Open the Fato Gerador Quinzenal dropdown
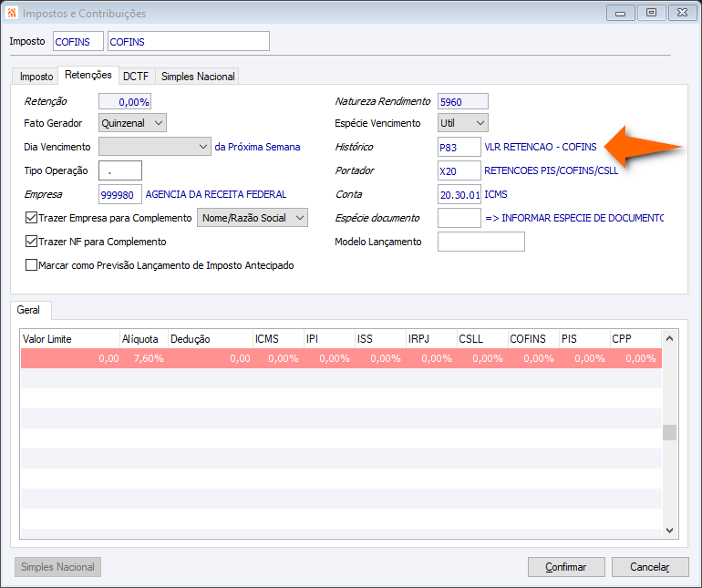This screenshot has width=702, height=588. pos(132,123)
